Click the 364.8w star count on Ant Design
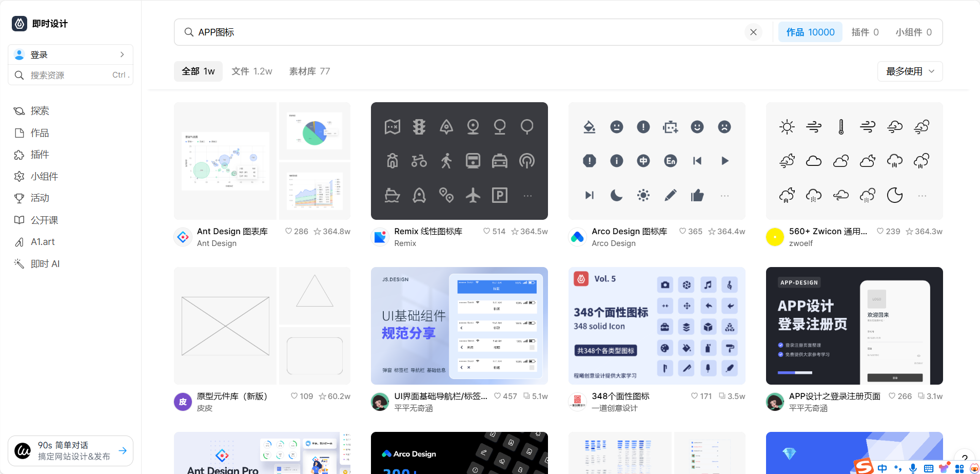 point(332,232)
